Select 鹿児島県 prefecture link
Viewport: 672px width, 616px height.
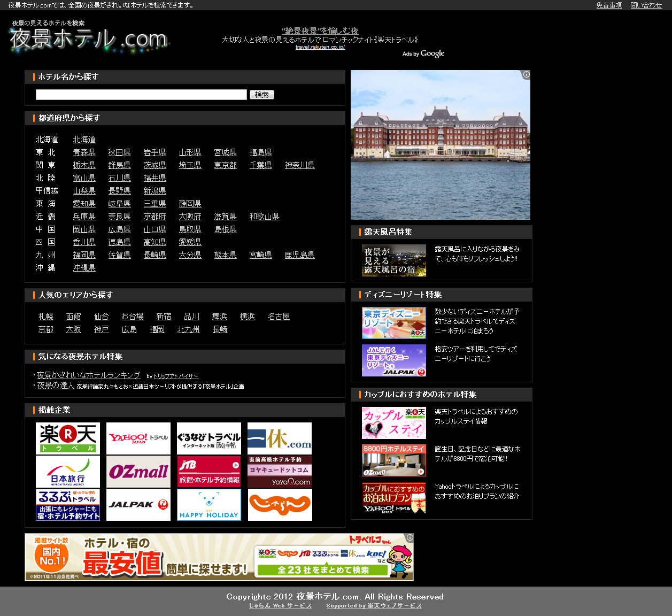coord(300,255)
